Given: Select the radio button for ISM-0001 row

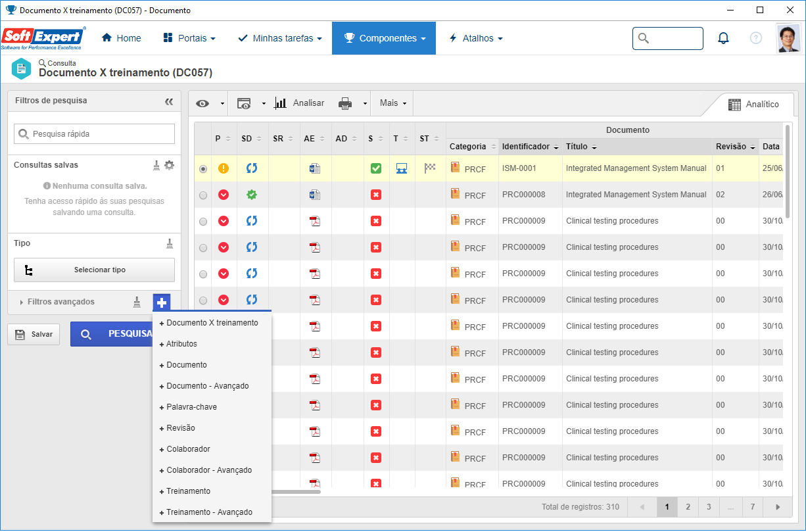Looking at the screenshot, I should coord(203,169).
